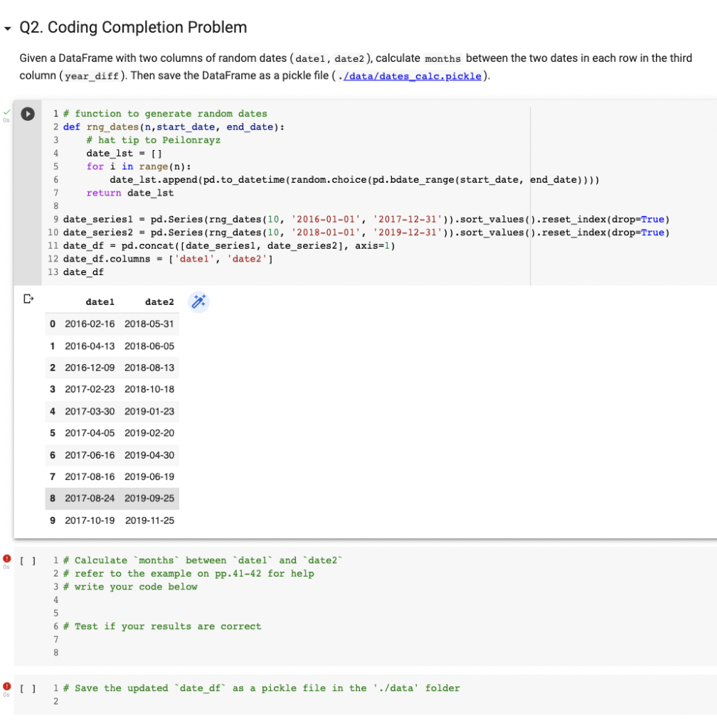
Task: Click the date2 column header
Action: (159, 301)
